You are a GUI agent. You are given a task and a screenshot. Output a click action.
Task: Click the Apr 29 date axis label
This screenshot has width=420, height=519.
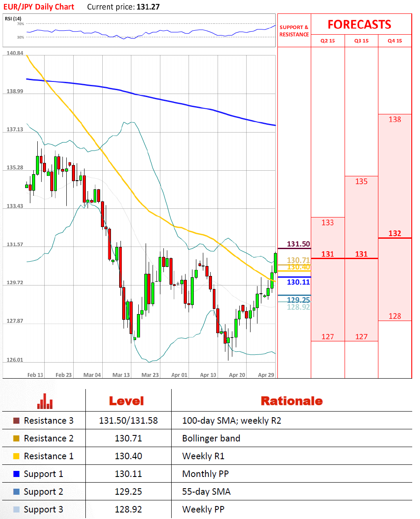point(266,375)
